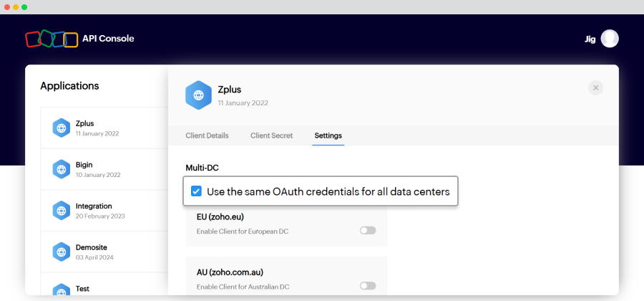Open the Integration application entry
This screenshot has height=301, width=644.
(x=104, y=211)
